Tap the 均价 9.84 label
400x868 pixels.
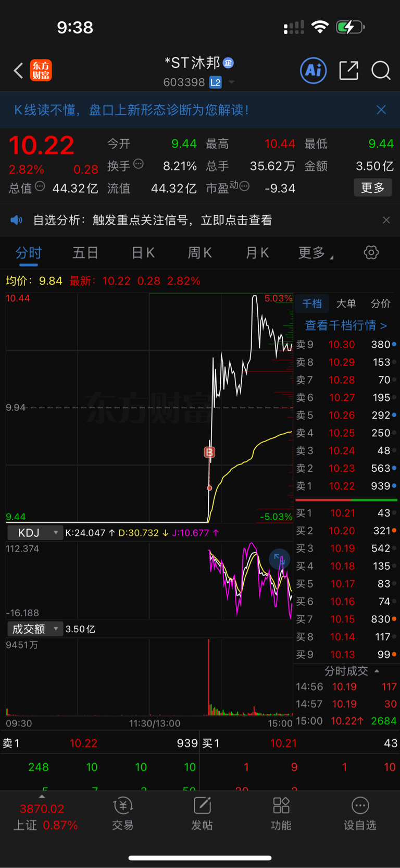click(34, 281)
